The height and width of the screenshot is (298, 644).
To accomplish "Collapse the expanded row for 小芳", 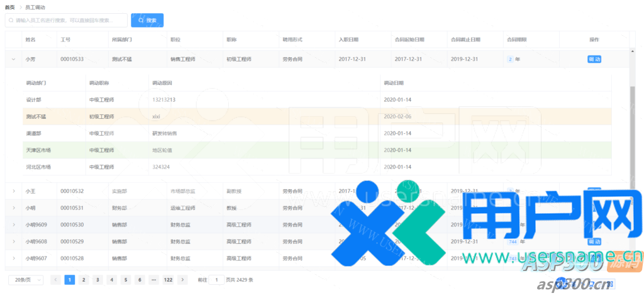I will pyautogui.click(x=14, y=59).
